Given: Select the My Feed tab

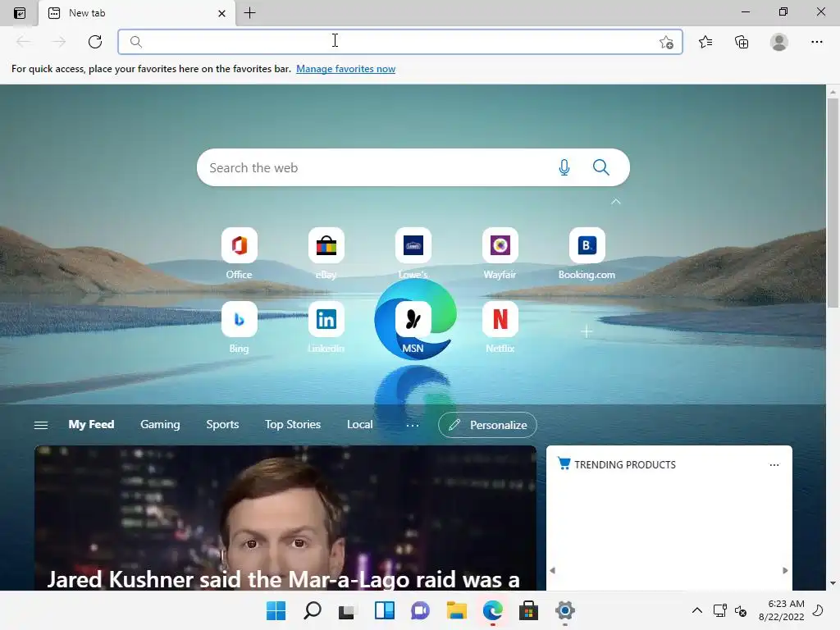Looking at the screenshot, I should click(x=91, y=424).
